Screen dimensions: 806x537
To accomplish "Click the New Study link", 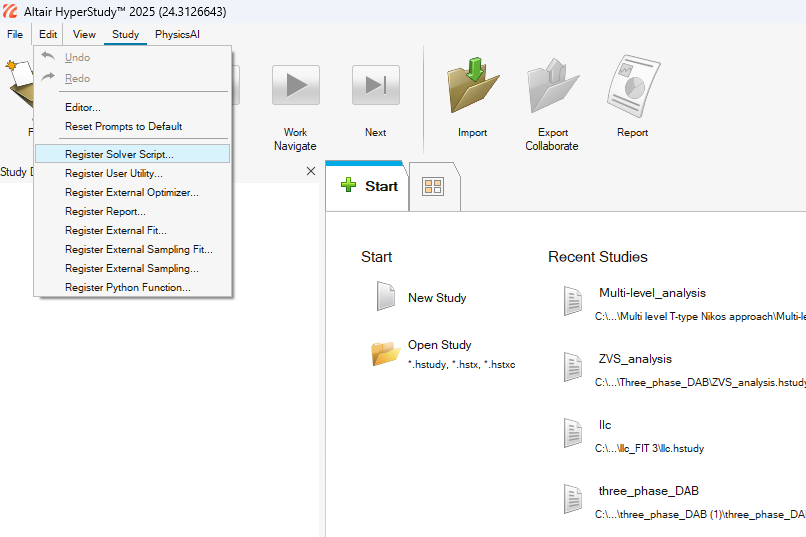I will [437, 298].
